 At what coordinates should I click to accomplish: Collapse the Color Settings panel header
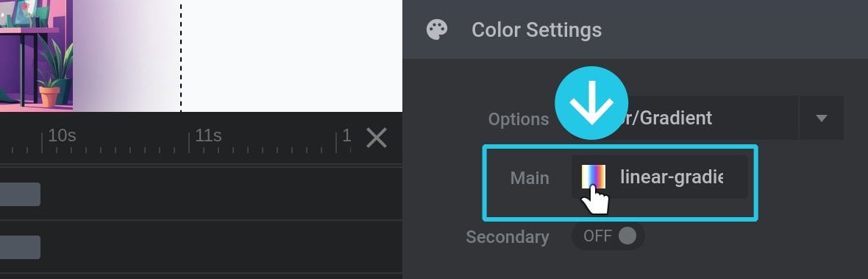click(635, 29)
